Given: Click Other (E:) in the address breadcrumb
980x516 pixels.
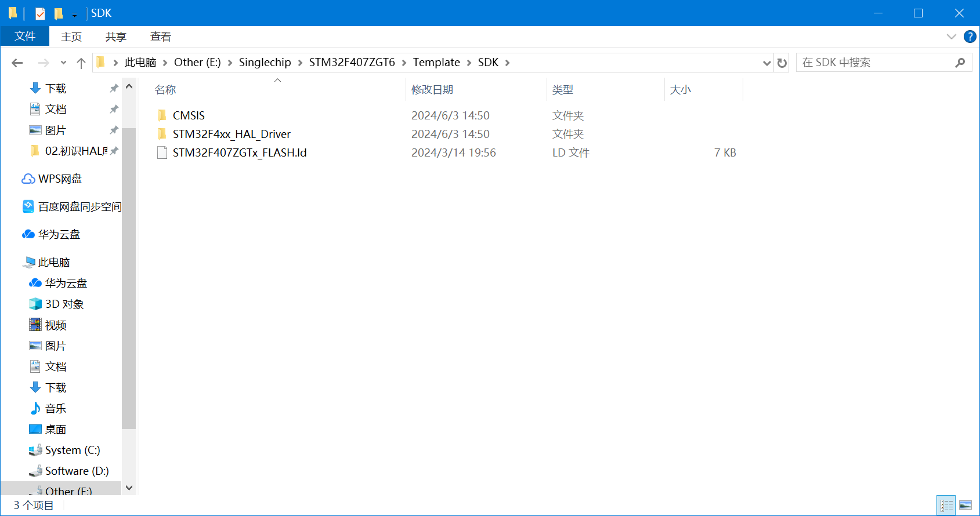Looking at the screenshot, I should click(197, 62).
